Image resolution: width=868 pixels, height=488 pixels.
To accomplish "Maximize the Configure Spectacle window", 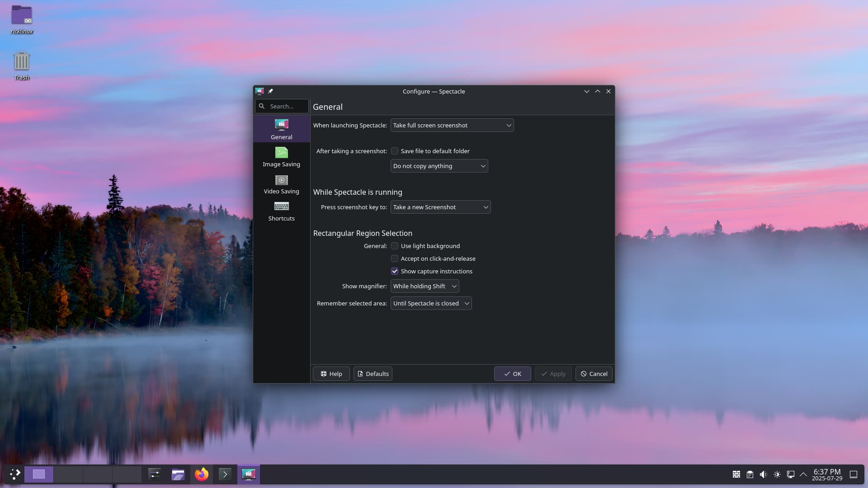I will [598, 91].
